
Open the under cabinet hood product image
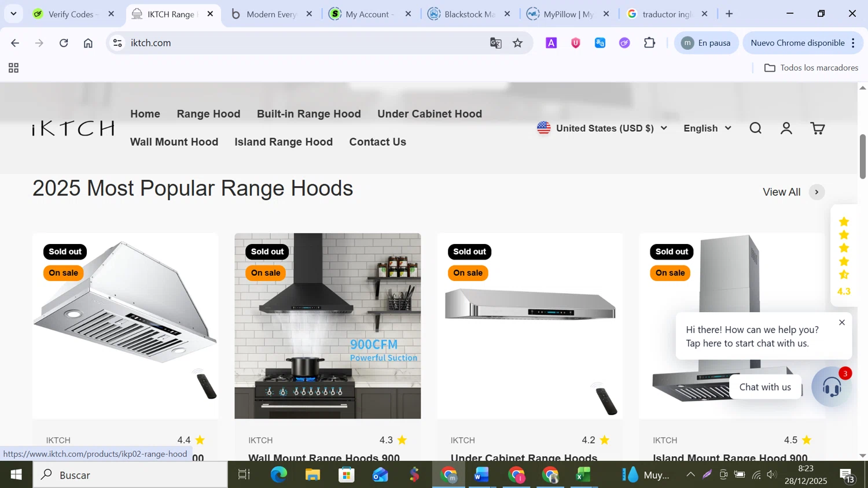pos(530,326)
